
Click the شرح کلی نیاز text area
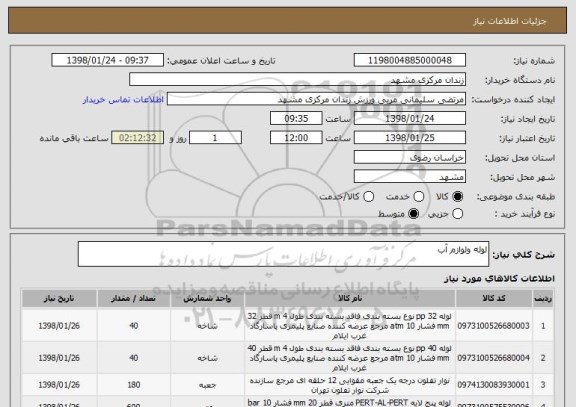click(283, 254)
